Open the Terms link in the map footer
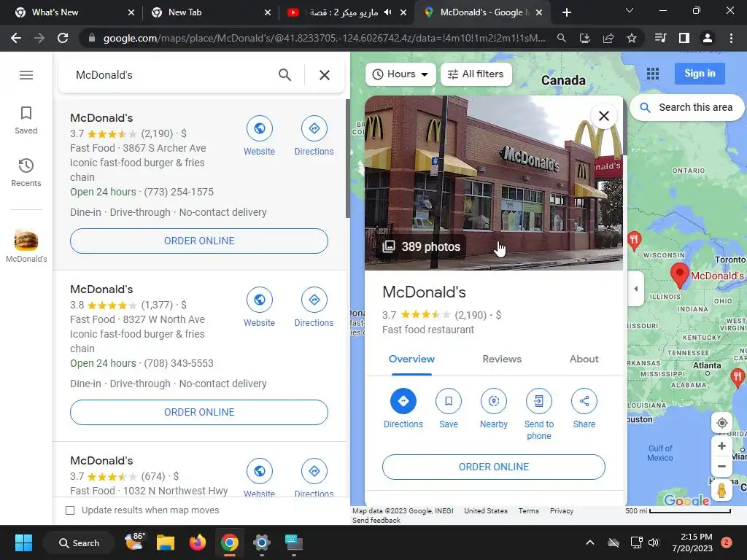This screenshot has width=747, height=560. point(528,511)
